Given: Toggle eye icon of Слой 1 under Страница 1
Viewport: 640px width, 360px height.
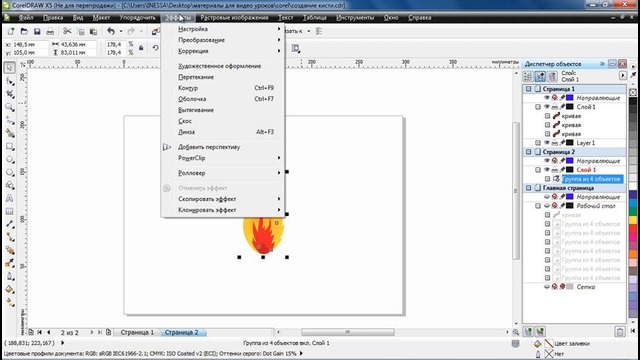Looking at the screenshot, I should [547, 107].
